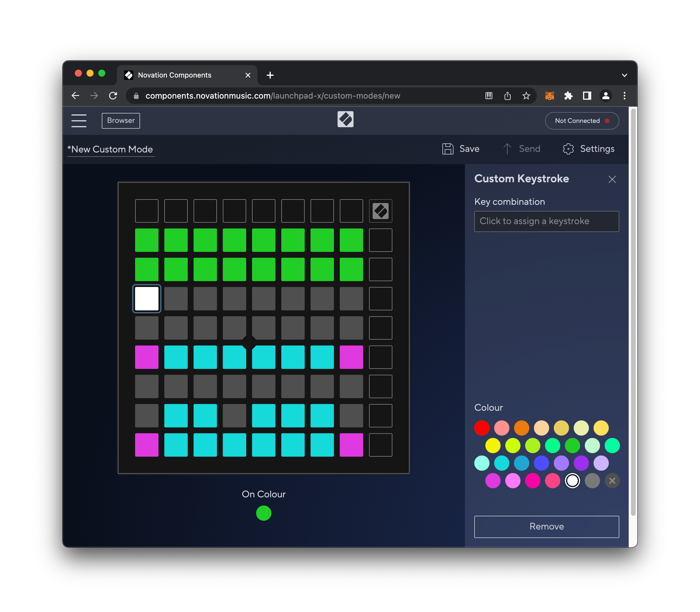Switch to Novation Components tab

[x=174, y=75]
